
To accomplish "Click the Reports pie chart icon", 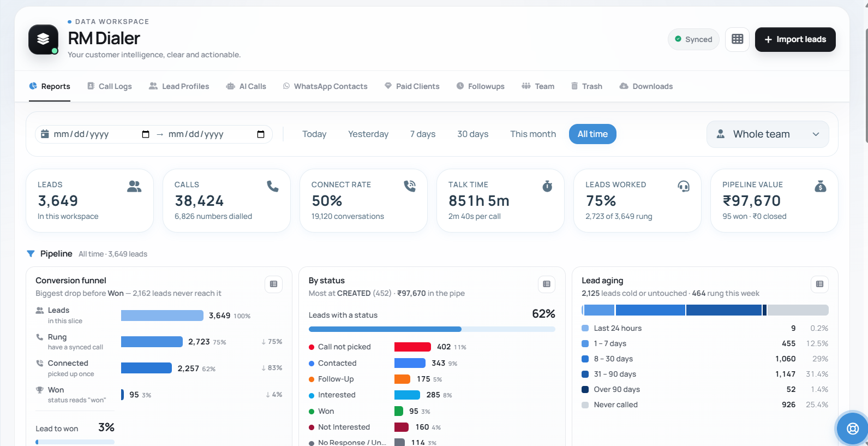I will point(33,86).
